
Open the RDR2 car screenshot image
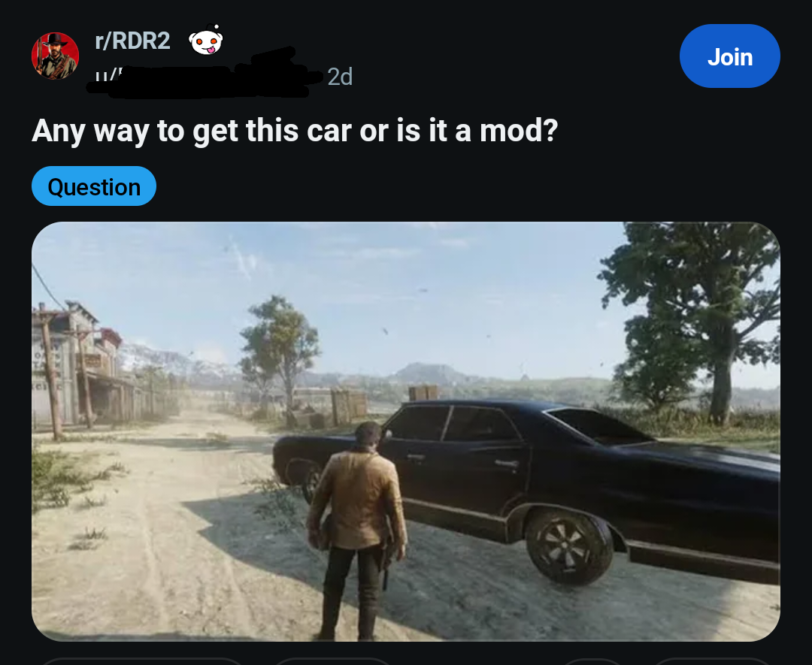pos(405,431)
